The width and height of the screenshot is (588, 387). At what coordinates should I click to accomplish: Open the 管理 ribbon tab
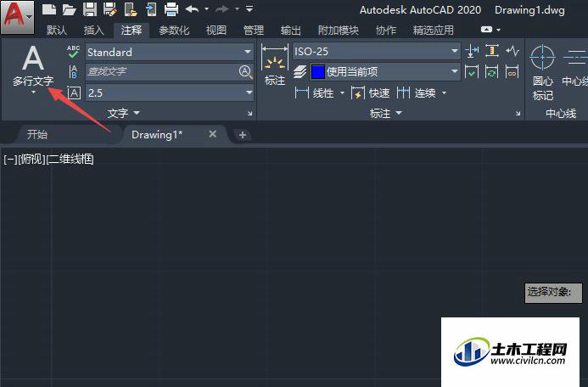[254, 30]
